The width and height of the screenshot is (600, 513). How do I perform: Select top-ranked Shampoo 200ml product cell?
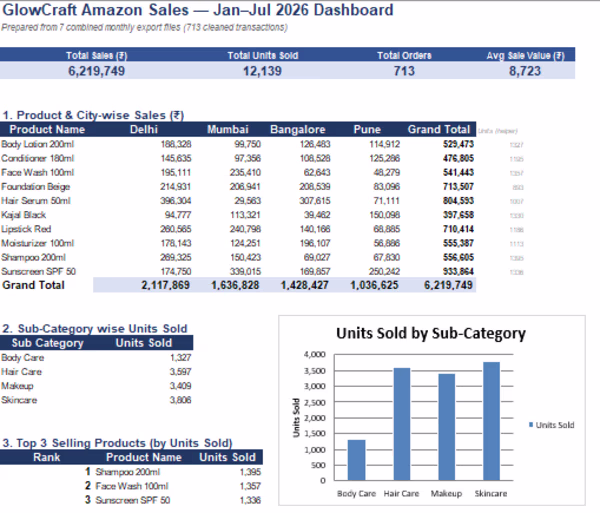point(127,472)
